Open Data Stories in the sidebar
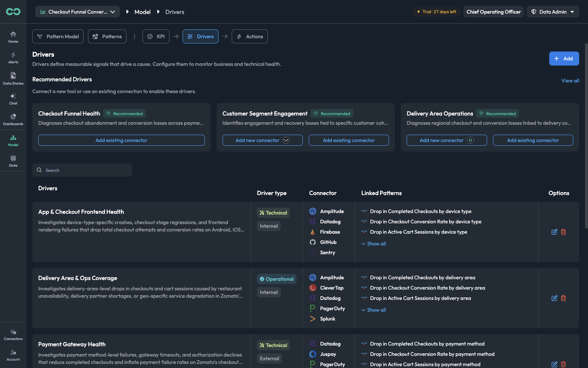588x368 pixels. coord(13,78)
